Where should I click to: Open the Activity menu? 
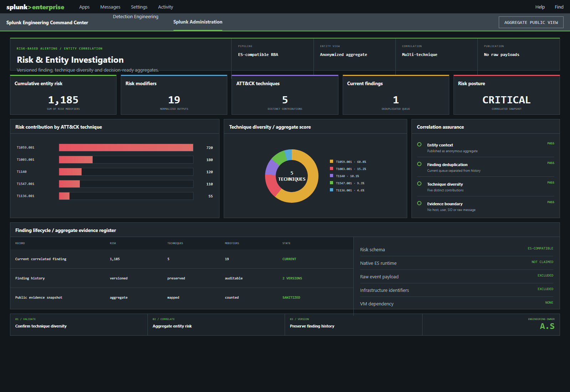pos(165,7)
